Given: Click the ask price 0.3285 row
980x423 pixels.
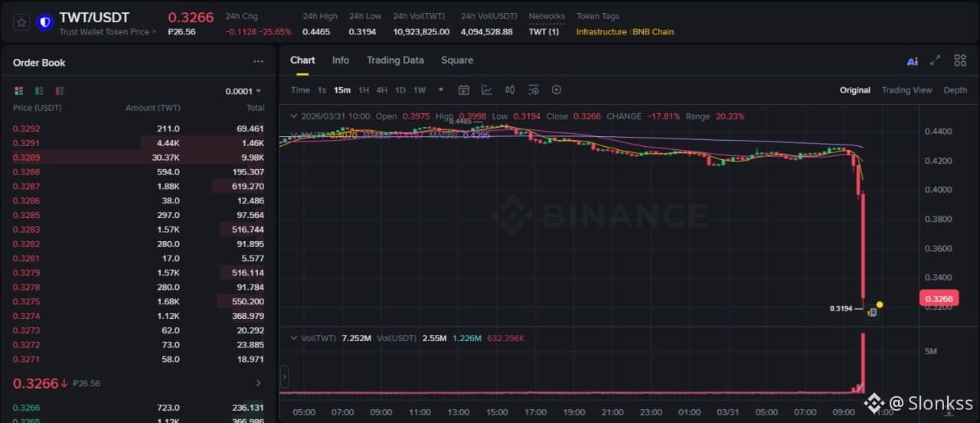Looking at the screenshot, I should point(139,215).
